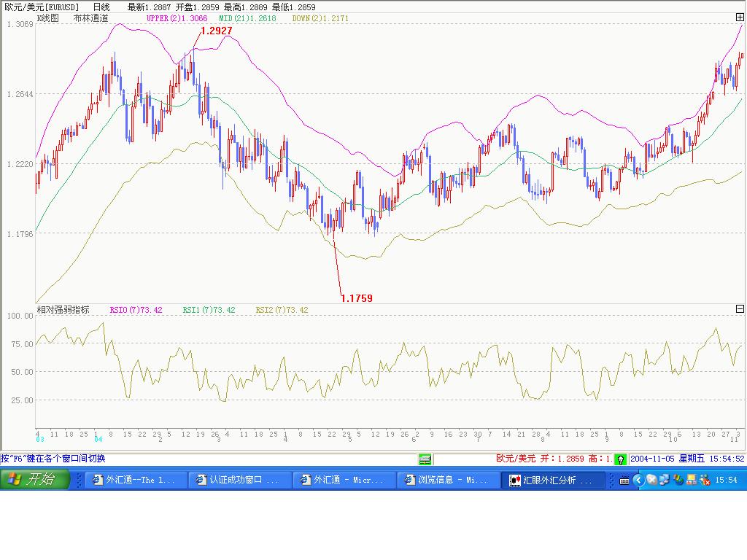The width and height of the screenshot is (747, 560).
Task: Click the 25.00 RSI axis label
Action: [x=23, y=400]
